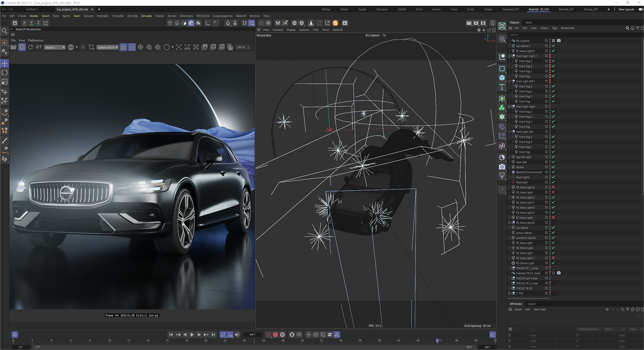Click the current frame field 44 F
The width and height of the screenshot is (644, 350).
(252, 335)
